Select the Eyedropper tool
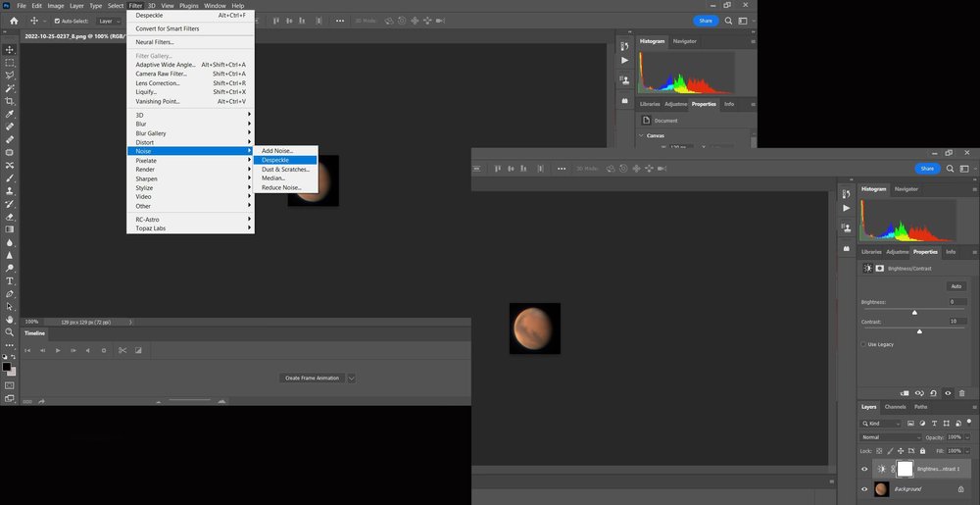Viewport: 980px width, 505px height. coord(10,114)
